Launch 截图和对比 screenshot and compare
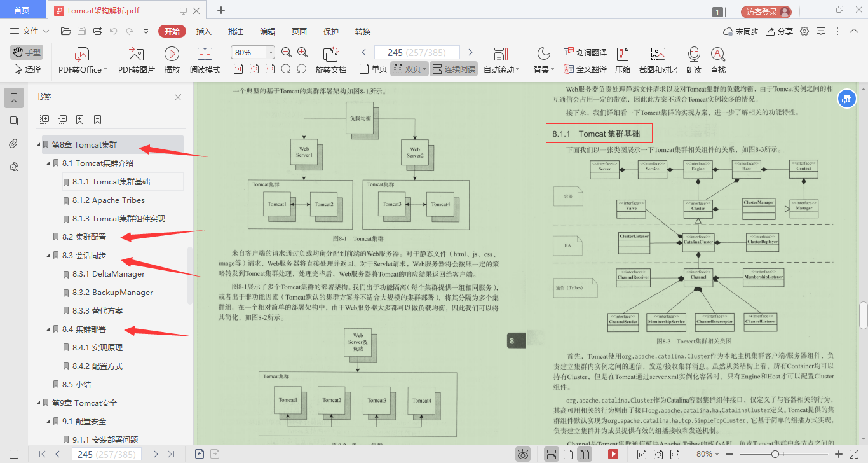Image resolution: width=868 pixels, height=463 pixels. point(658,60)
